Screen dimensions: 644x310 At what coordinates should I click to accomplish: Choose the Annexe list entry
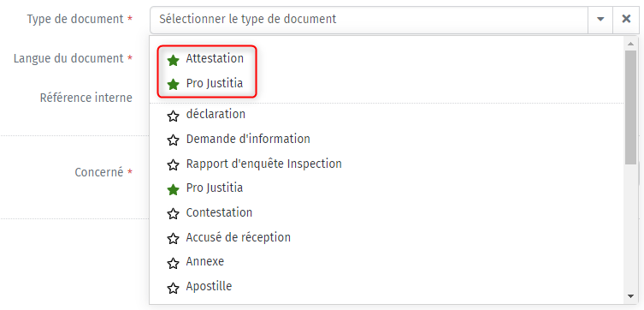pyautogui.click(x=205, y=261)
